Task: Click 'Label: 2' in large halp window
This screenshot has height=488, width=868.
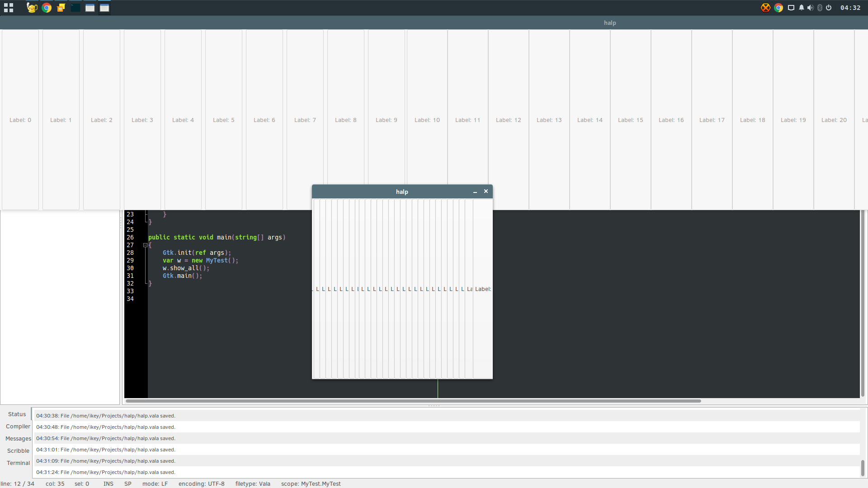Action: pyautogui.click(x=102, y=120)
